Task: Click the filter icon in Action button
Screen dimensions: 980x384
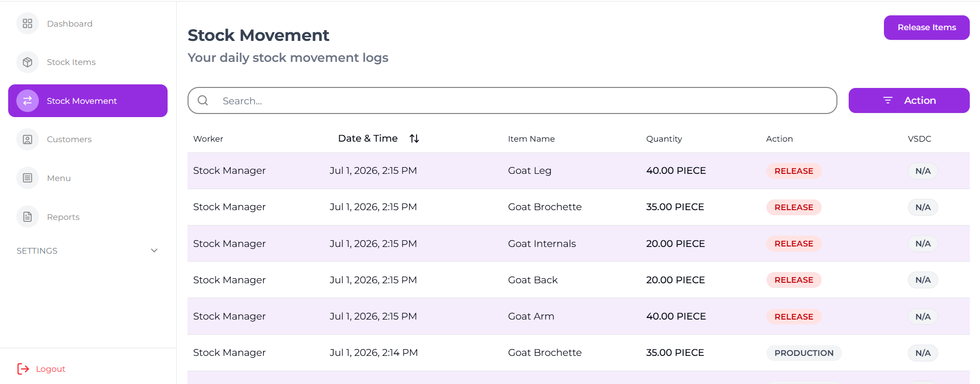Action: 888,100
